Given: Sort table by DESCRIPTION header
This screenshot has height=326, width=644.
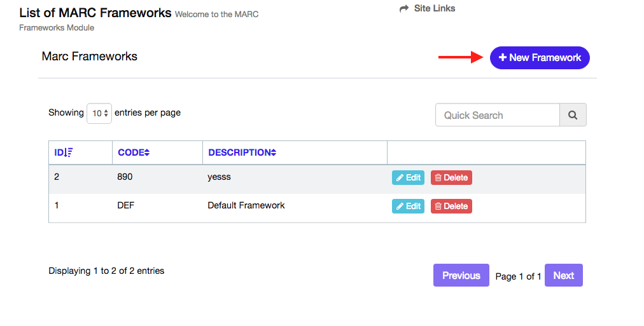Looking at the screenshot, I should click(239, 153).
